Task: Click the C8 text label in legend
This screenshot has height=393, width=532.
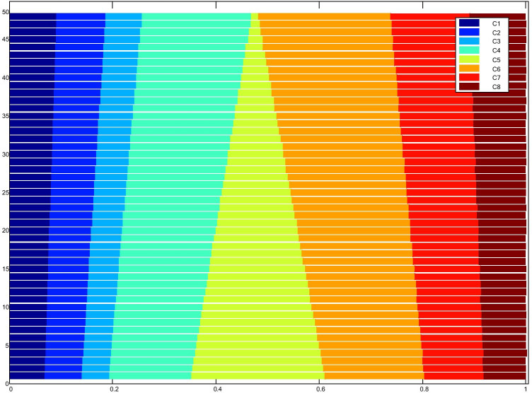Action: point(496,86)
